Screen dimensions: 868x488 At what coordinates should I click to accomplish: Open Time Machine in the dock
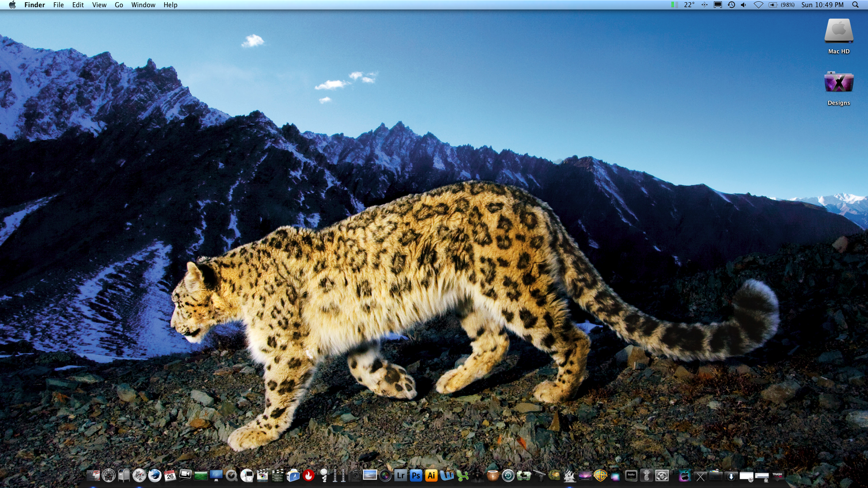508,475
